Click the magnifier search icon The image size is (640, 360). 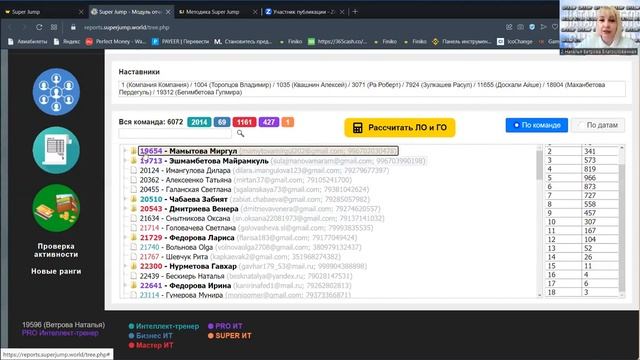point(240,133)
